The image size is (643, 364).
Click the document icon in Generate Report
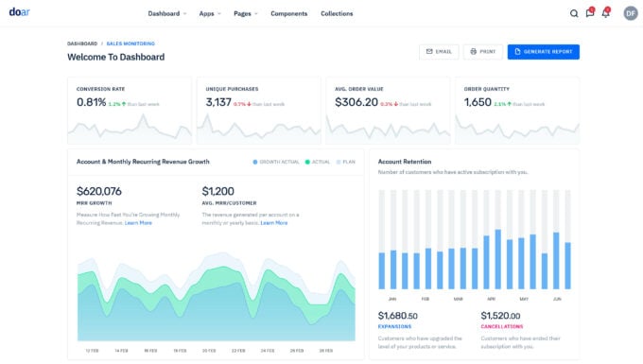pos(517,52)
